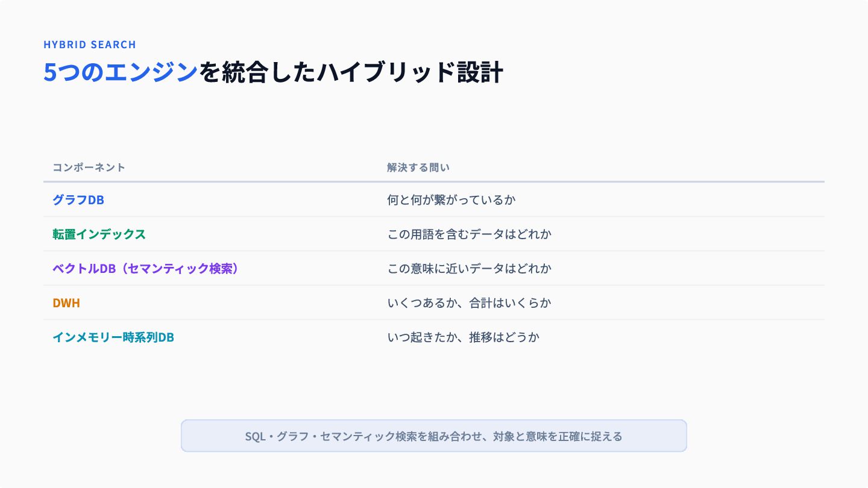This screenshot has height=488, width=868.
Task: Select the グラフDB row label
Action: 78,199
